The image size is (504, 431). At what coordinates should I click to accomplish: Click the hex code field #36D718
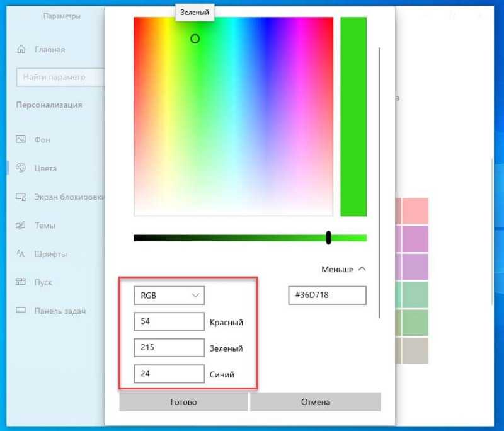(x=327, y=295)
